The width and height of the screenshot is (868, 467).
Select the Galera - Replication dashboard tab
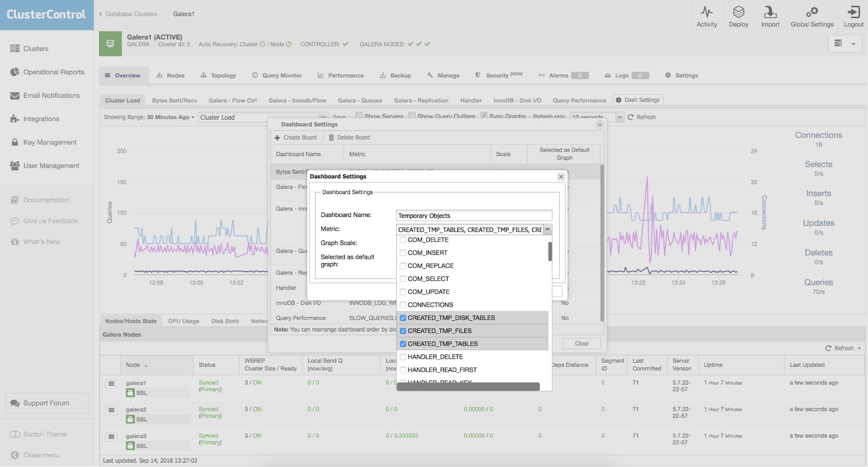[421, 100]
